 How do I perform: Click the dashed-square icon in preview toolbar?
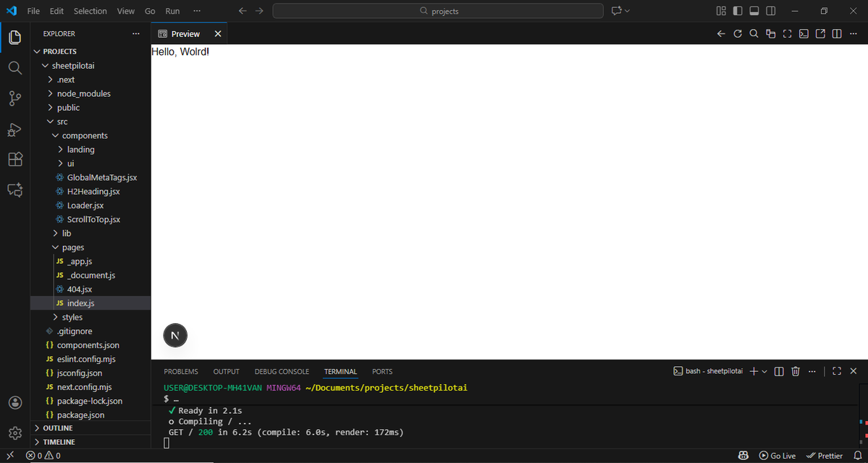[787, 34]
